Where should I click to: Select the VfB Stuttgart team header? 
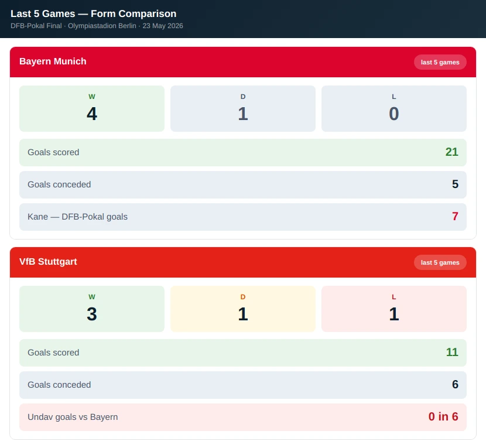pos(243,262)
